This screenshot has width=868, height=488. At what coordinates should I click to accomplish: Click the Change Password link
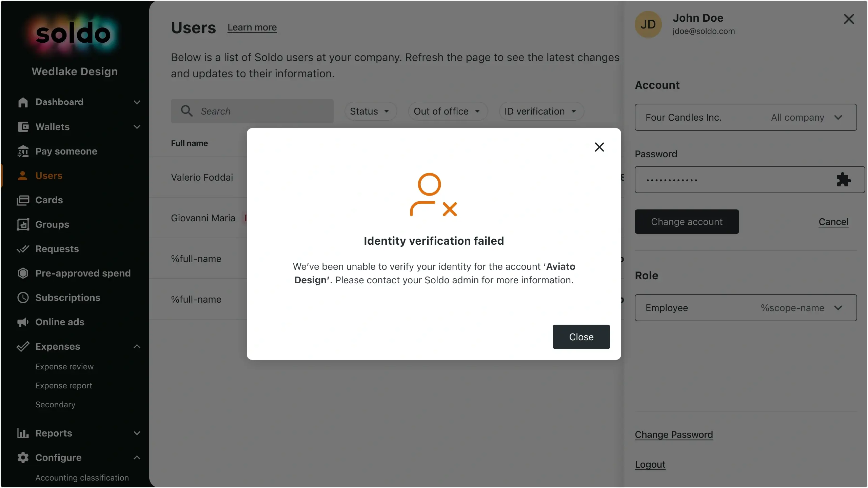(x=674, y=434)
